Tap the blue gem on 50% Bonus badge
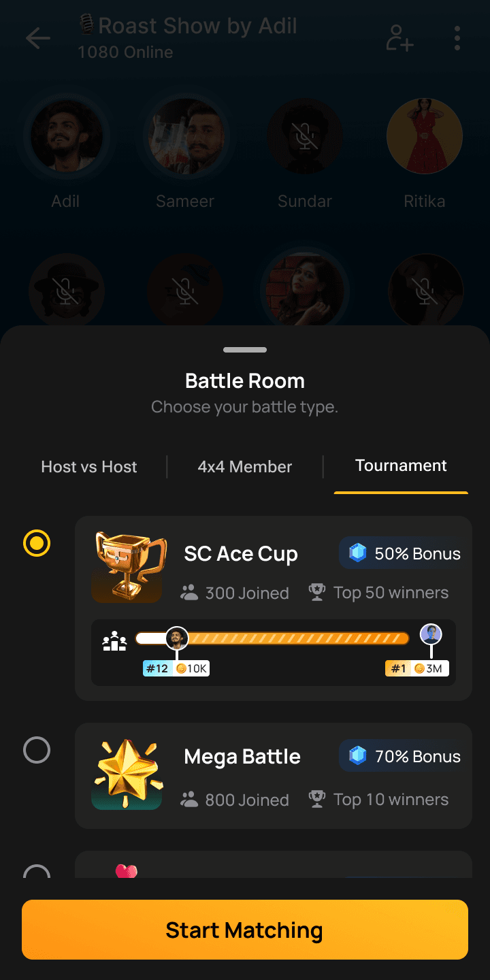Image resolution: width=490 pixels, height=980 pixels. click(x=358, y=553)
